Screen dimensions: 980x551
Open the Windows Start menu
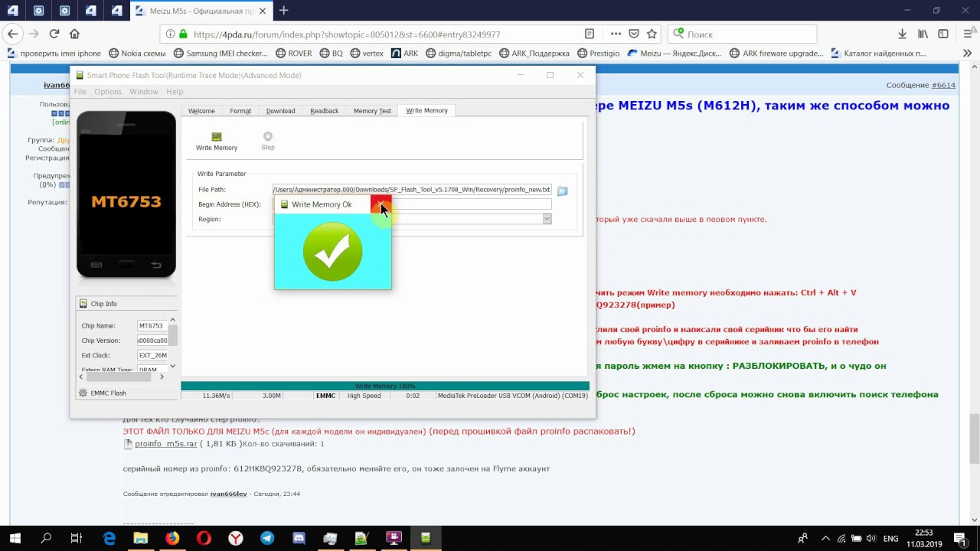coord(15,538)
